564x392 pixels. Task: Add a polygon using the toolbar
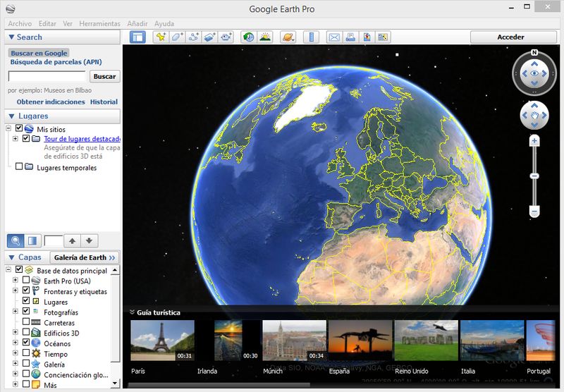click(x=177, y=37)
